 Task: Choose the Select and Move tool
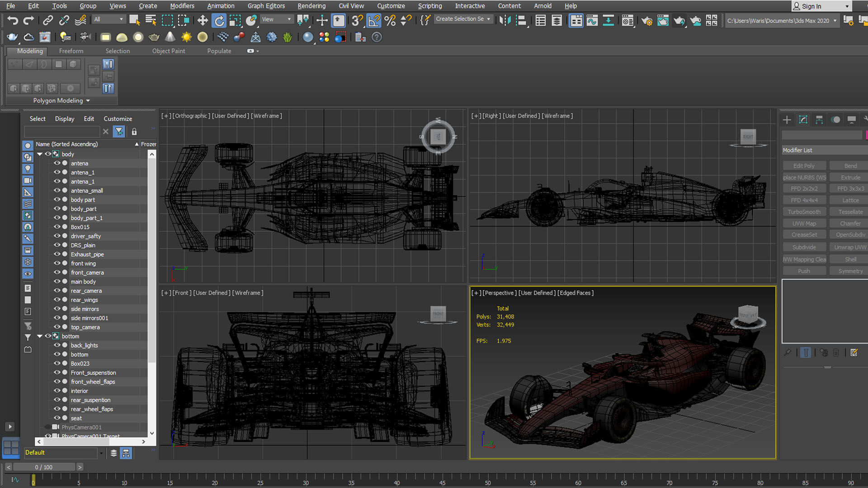point(203,20)
